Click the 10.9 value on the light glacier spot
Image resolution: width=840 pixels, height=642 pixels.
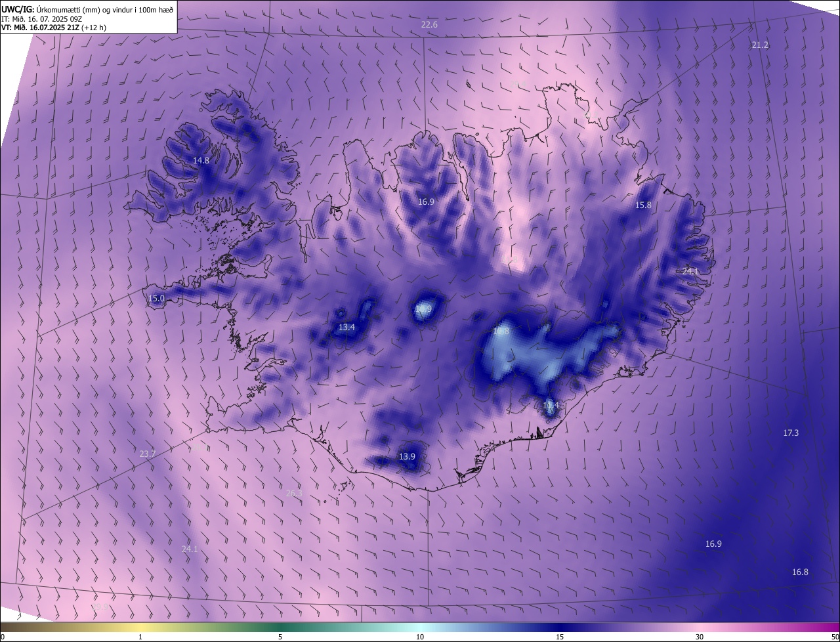point(423,309)
